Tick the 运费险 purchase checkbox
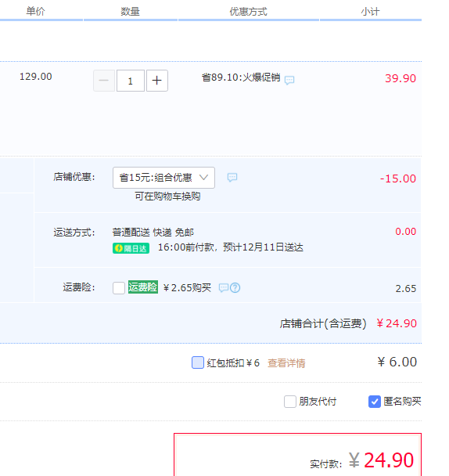The width and height of the screenshot is (449, 476). (x=119, y=288)
